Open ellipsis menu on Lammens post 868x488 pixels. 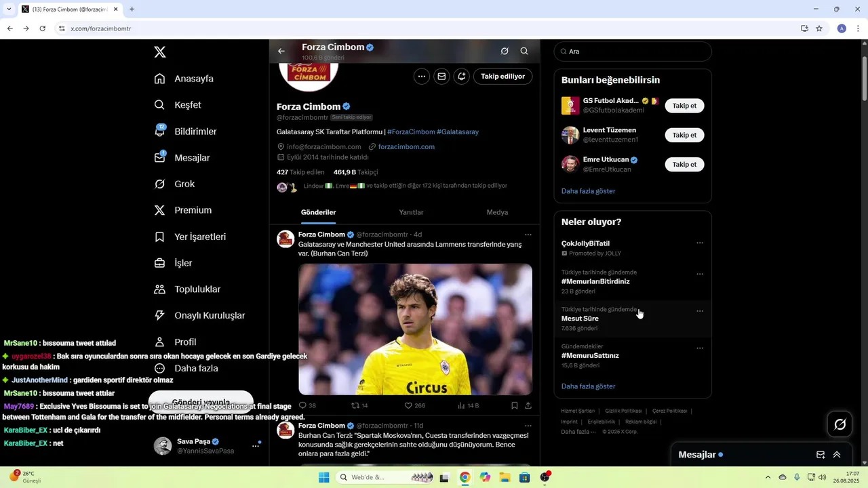pyautogui.click(x=528, y=235)
